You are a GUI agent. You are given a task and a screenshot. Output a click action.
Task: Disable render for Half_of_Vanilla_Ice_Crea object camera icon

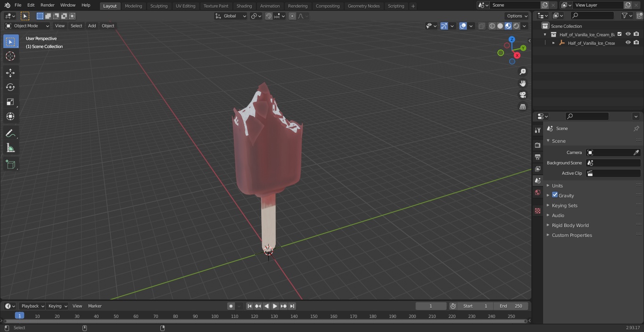click(636, 43)
